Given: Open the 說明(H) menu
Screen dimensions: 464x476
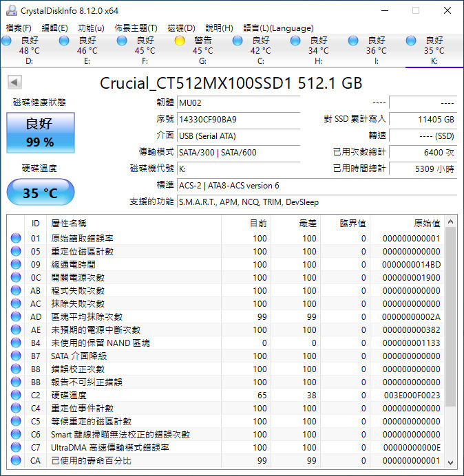Looking at the screenshot, I should pyautogui.click(x=219, y=28).
